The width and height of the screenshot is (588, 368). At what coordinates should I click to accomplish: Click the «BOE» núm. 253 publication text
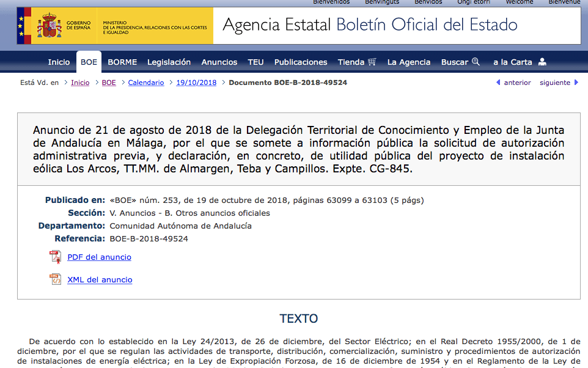click(266, 201)
